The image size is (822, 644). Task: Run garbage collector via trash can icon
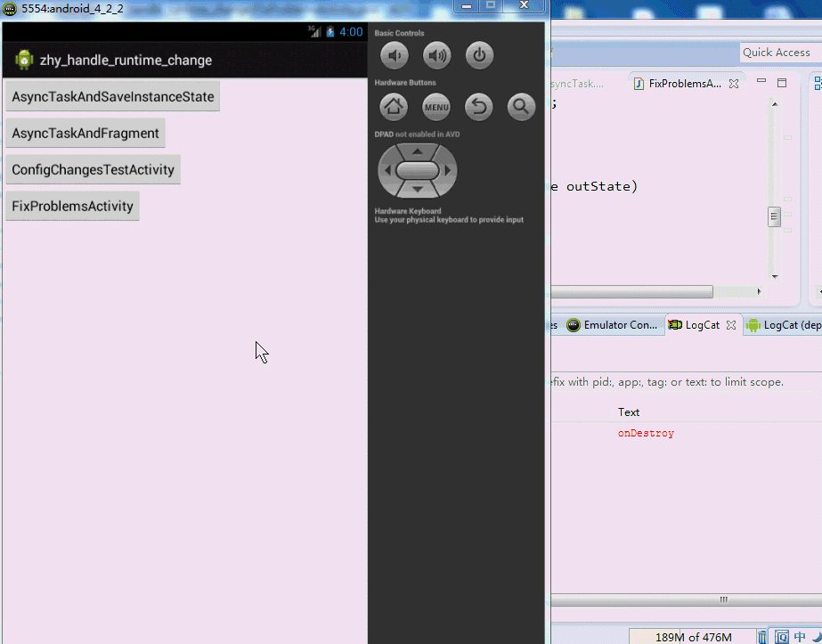(762, 637)
